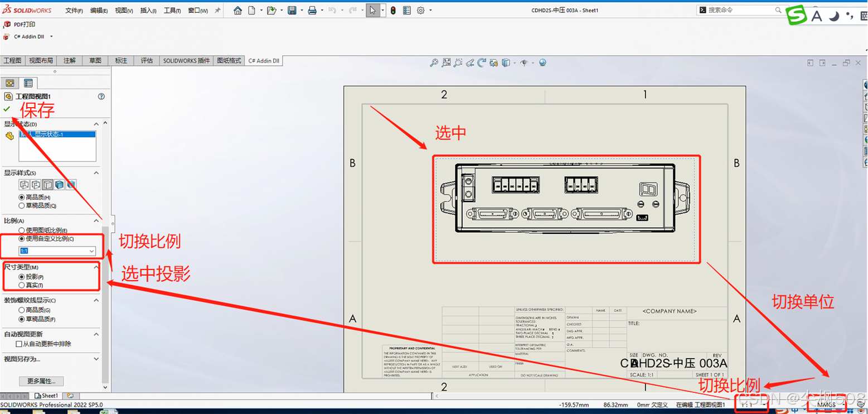Click the Zoom to Selection magnifier icon
The width and height of the screenshot is (868, 414).
coord(458,63)
